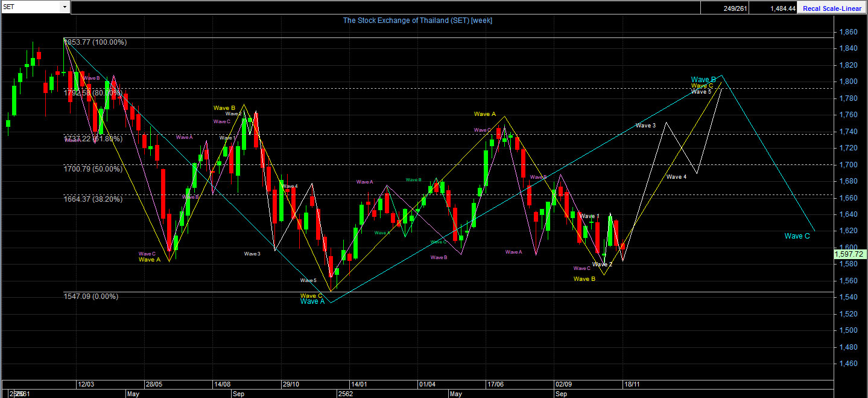Click the 14/01 date label
This screenshot has height=398, width=868.
pyautogui.click(x=359, y=384)
